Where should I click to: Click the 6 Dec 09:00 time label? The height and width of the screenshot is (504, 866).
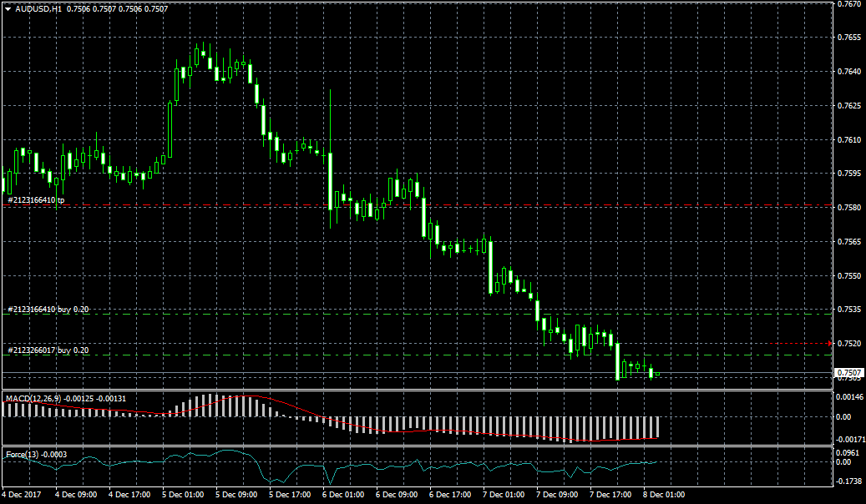[398, 495]
